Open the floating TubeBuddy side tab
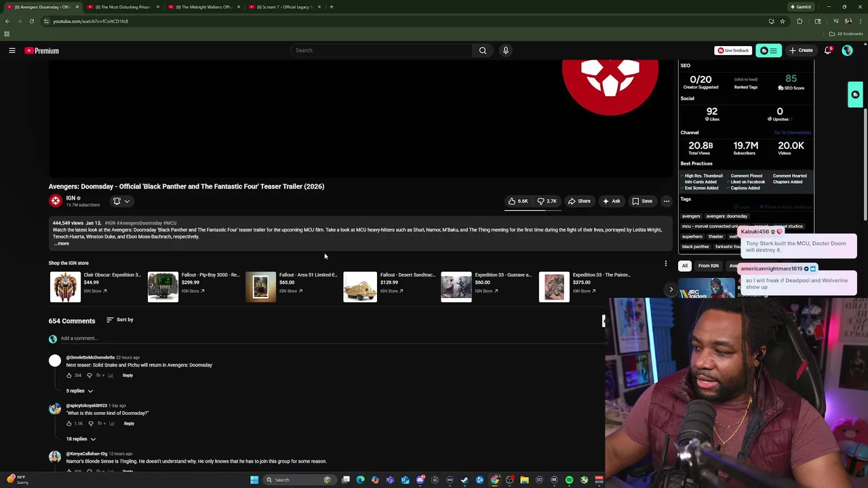 tap(855, 95)
